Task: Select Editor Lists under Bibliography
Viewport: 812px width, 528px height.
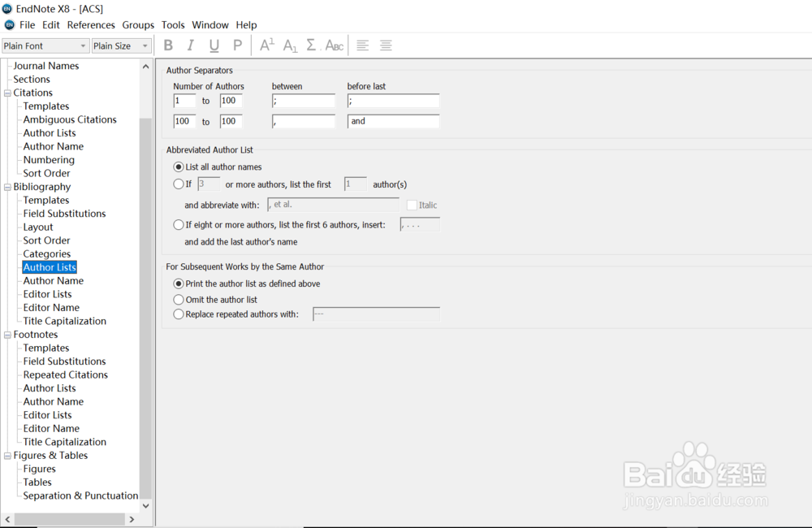Action: click(x=47, y=294)
